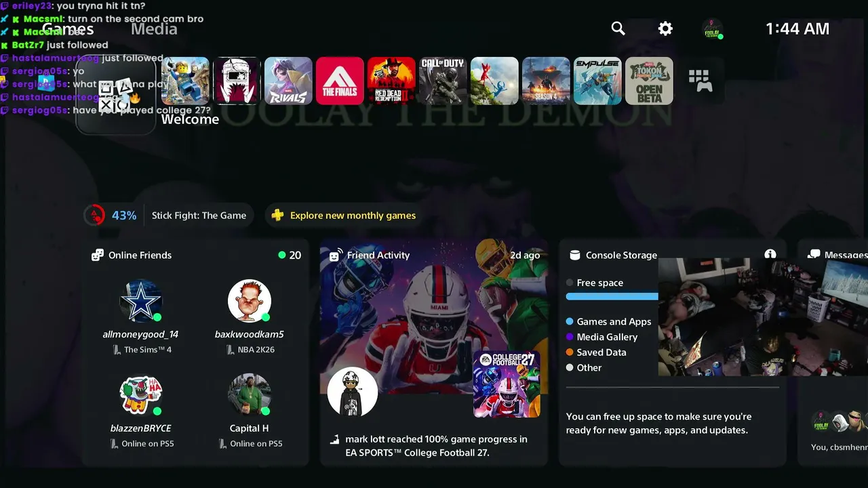868x488 pixels.
Task: Open the Console Storage info icon
Action: [770, 254]
